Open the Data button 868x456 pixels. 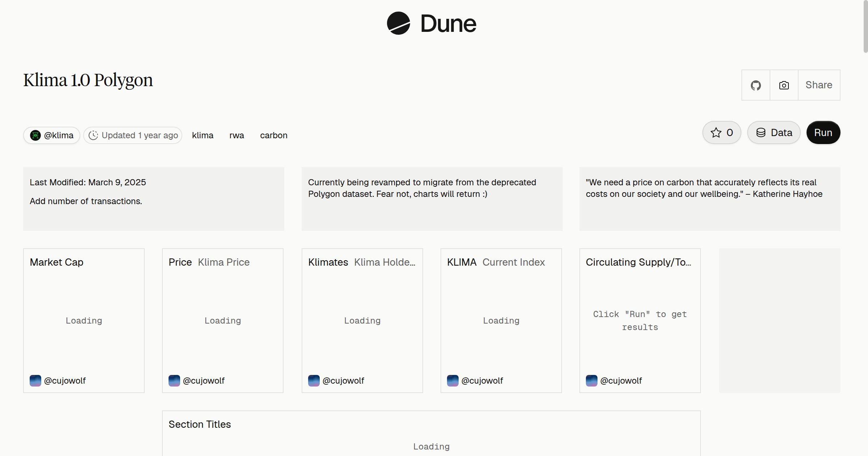(774, 132)
